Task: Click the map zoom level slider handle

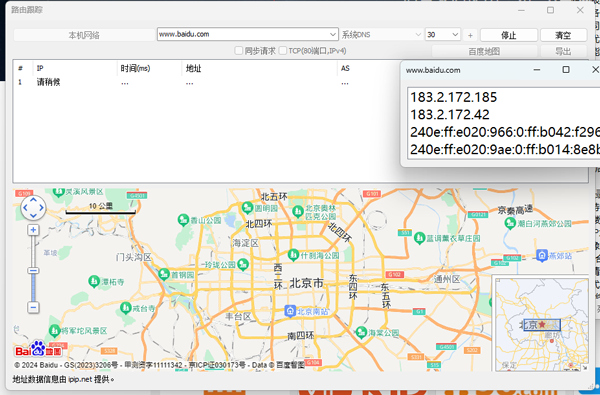Action: pyautogui.click(x=33, y=271)
